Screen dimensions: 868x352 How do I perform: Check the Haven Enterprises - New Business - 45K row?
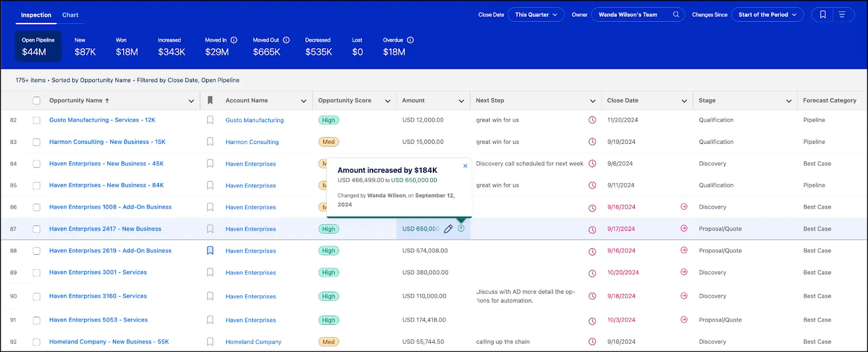tap(36, 164)
